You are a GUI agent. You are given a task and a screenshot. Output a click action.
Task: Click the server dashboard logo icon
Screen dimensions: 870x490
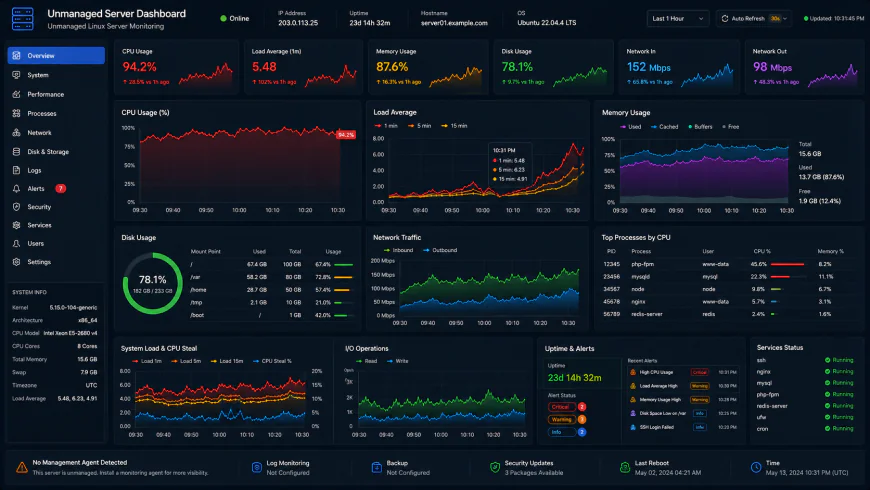click(x=23, y=19)
